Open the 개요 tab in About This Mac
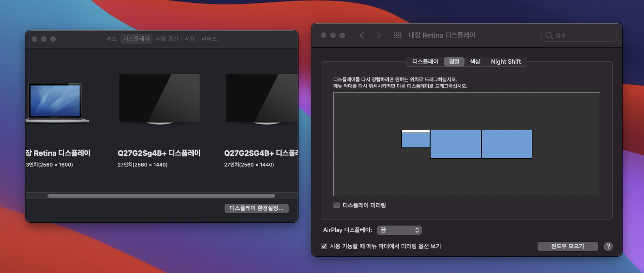 click(x=112, y=39)
